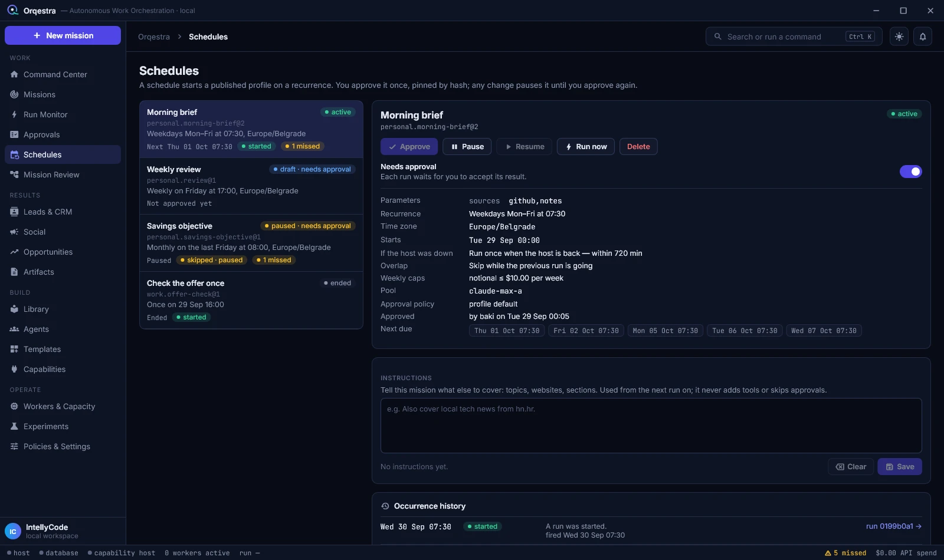Open the Library icon
Viewport: 944px width, 560px height.
14,309
